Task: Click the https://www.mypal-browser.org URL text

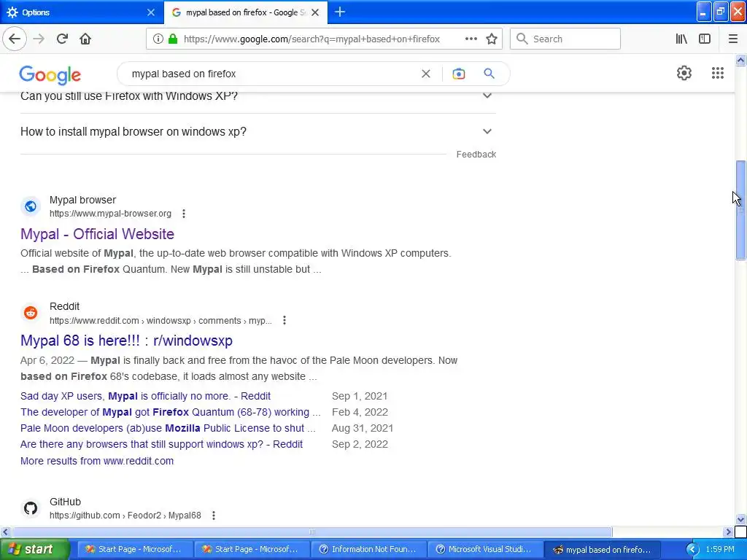Action: coord(111,214)
